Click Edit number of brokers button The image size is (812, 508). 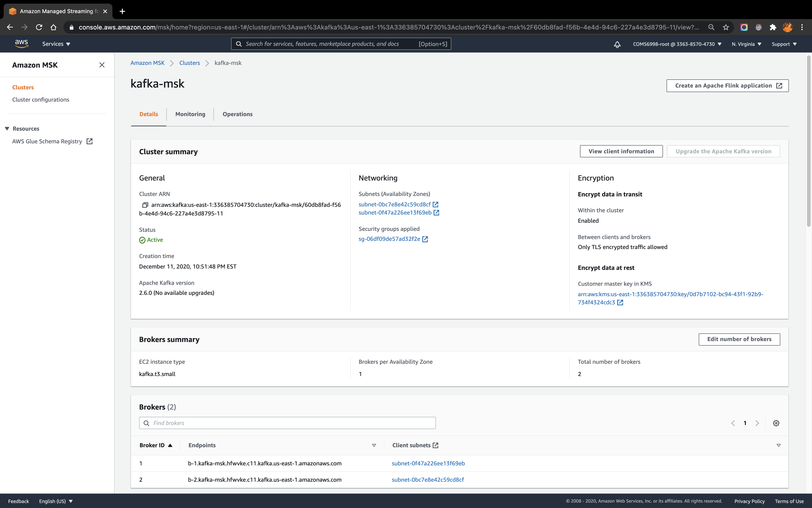point(739,339)
